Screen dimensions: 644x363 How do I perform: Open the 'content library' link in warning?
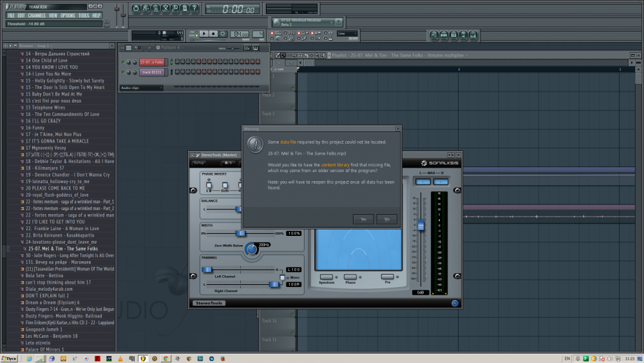point(335,165)
